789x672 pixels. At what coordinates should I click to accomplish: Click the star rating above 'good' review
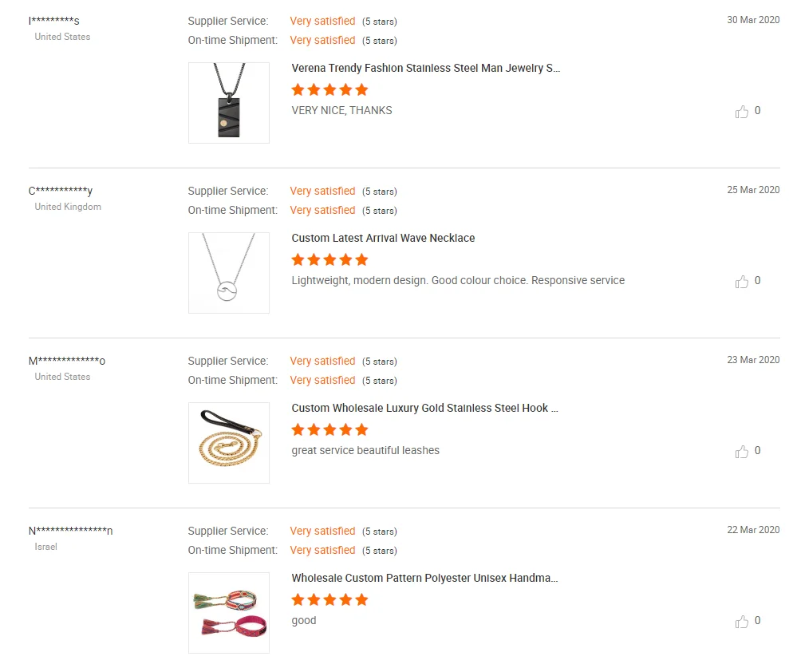(x=329, y=599)
